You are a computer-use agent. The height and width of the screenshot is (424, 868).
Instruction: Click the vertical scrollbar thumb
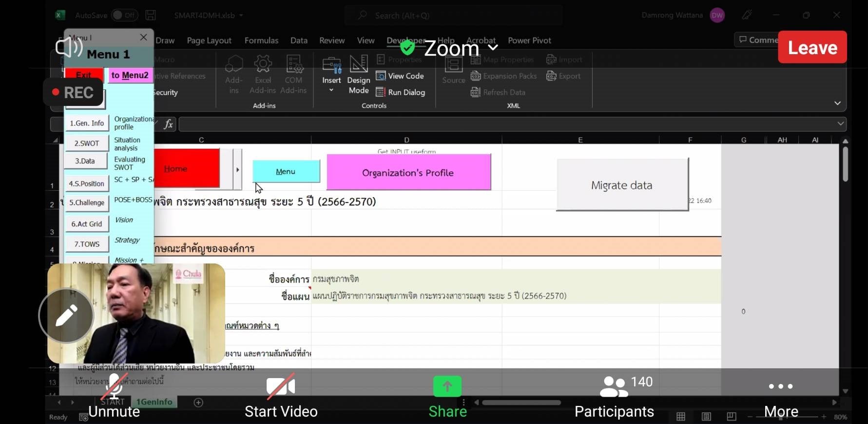pos(845,164)
